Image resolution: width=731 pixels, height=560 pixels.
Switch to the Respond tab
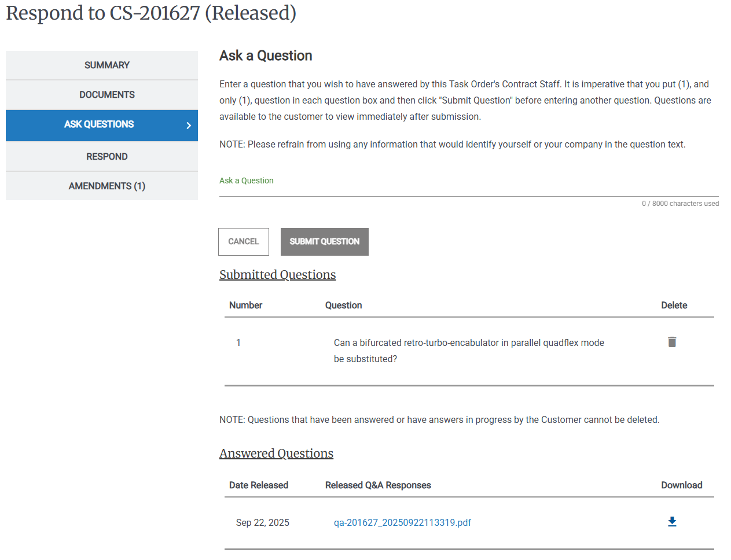pyautogui.click(x=107, y=157)
